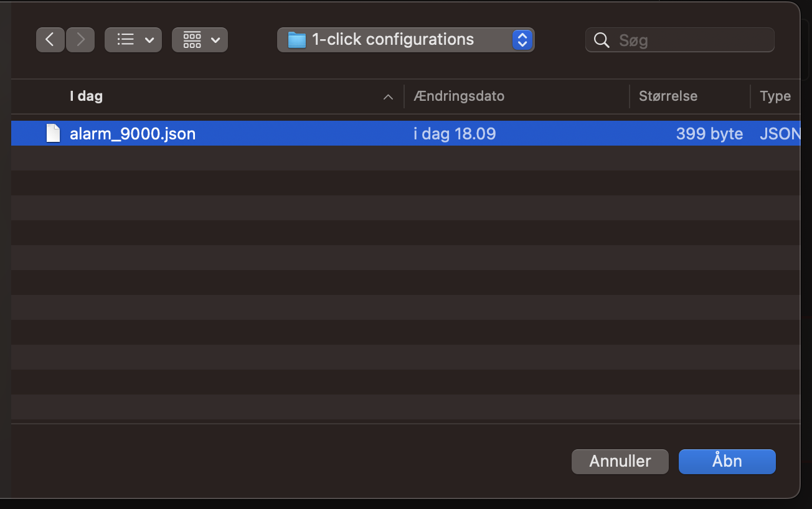The image size is (812, 509).
Task: Click the up/down stepper on folder popup
Action: [522, 40]
